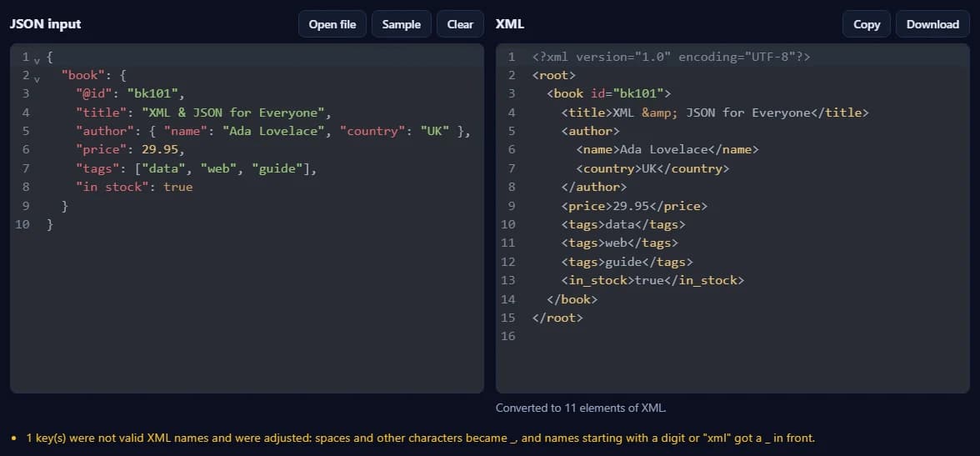Click the <tags>guide</tags> line
Viewport: 980px width, 456px height.
click(x=627, y=262)
